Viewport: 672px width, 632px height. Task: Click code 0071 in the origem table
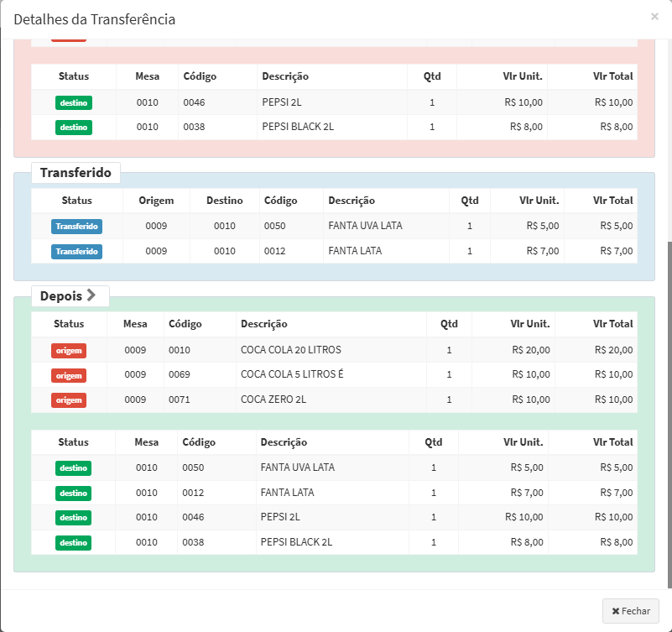(x=180, y=400)
